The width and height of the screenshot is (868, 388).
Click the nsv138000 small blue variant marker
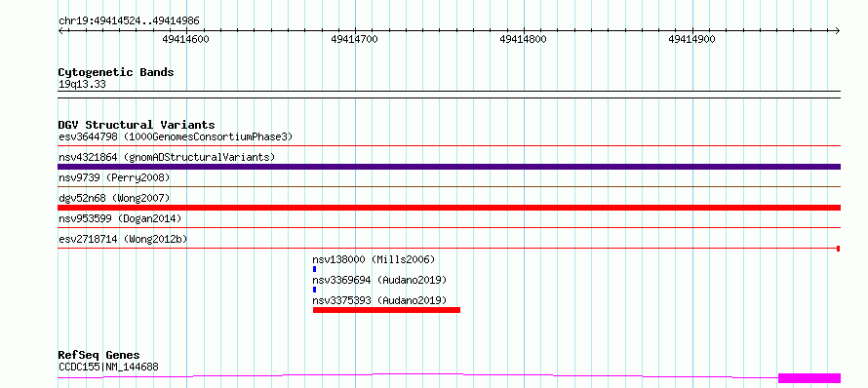[x=314, y=269]
